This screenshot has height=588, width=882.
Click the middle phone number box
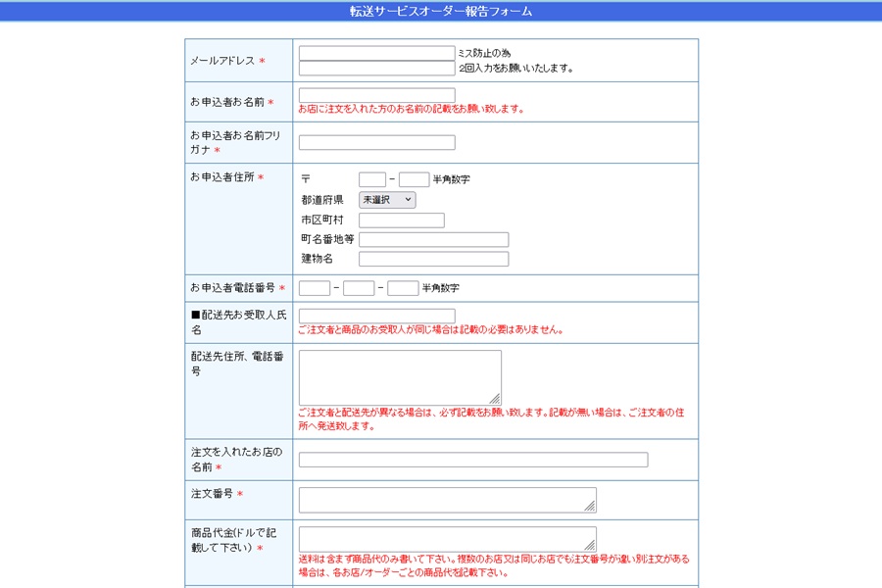[x=359, y=288]
